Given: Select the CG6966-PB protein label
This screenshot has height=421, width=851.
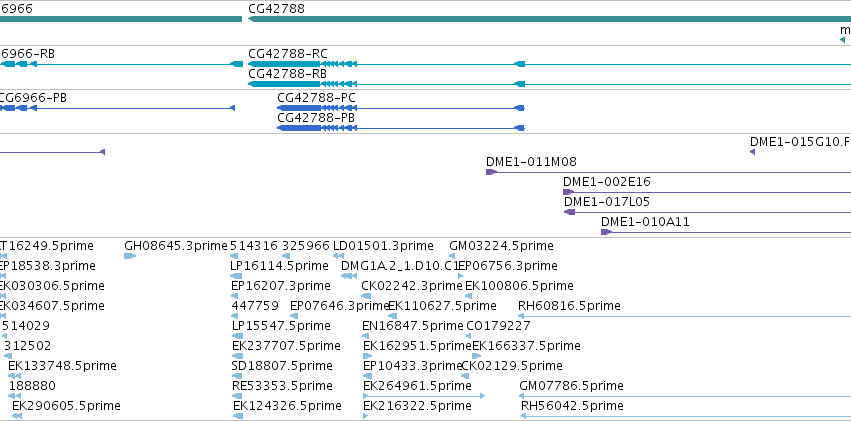Looking at the screenshot, I should [x=33, y=98].
